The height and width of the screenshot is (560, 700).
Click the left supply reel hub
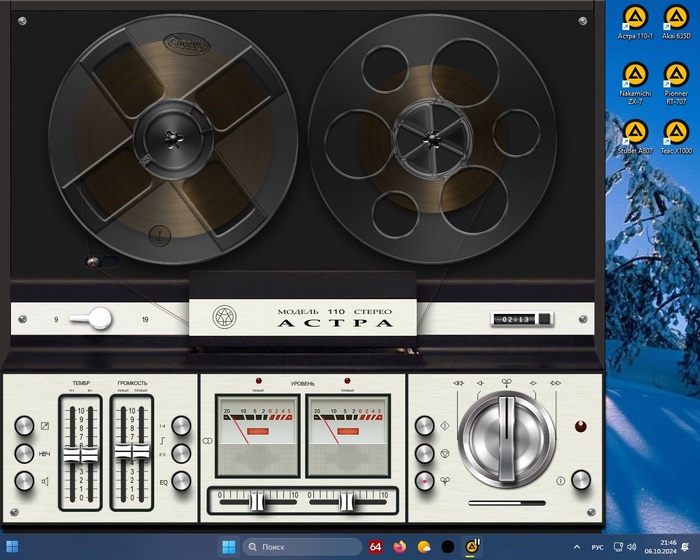[173, 139]
